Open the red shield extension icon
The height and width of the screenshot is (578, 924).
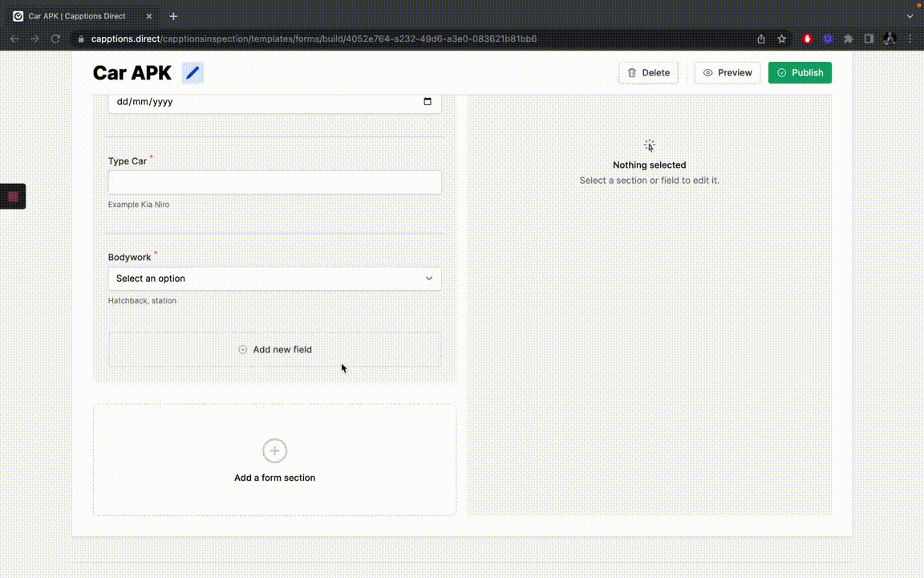(808, 39)
